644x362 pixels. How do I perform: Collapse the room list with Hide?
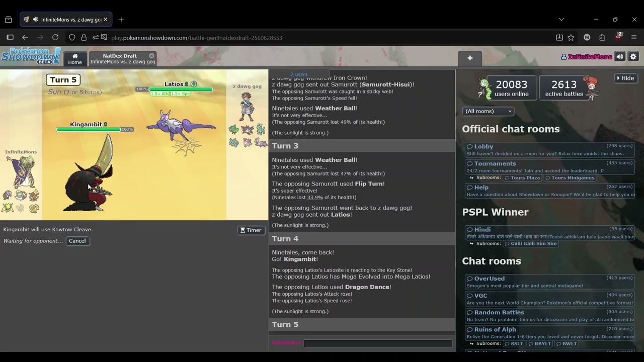click(625, 78)
